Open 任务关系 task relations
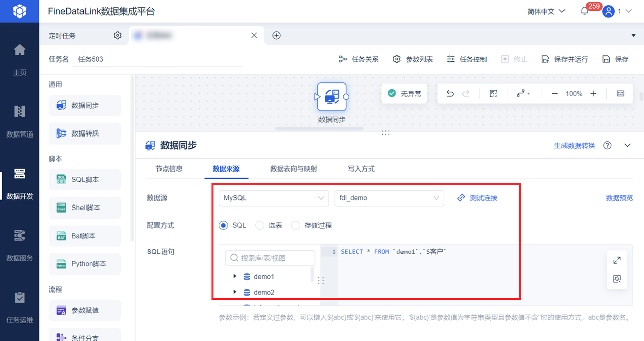Screen dimensions: 644x341 point(359,59)
